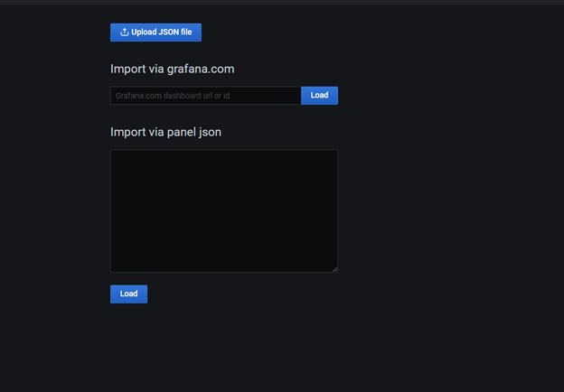The image size is (564, 392).
Task: Click the 'Grafana.com dashboard url or id' placeholder
Action: pos(173,96)
